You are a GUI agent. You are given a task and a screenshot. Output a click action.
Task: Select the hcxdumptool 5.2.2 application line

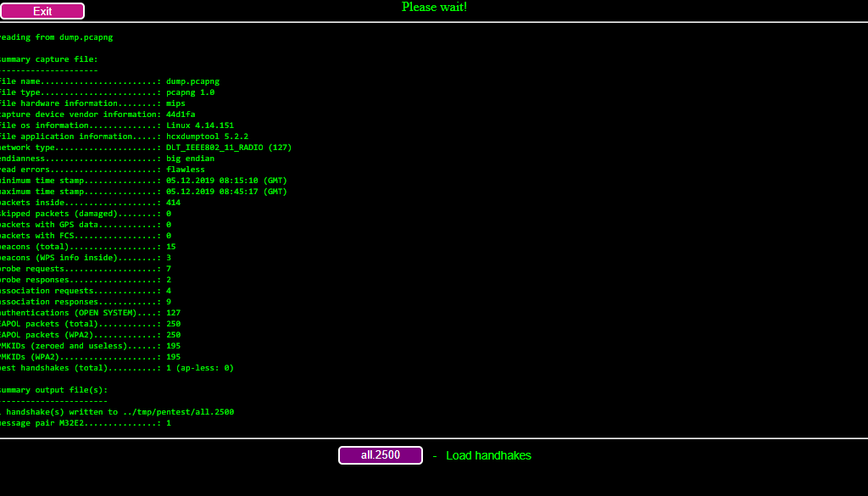[x=123, y=137]
